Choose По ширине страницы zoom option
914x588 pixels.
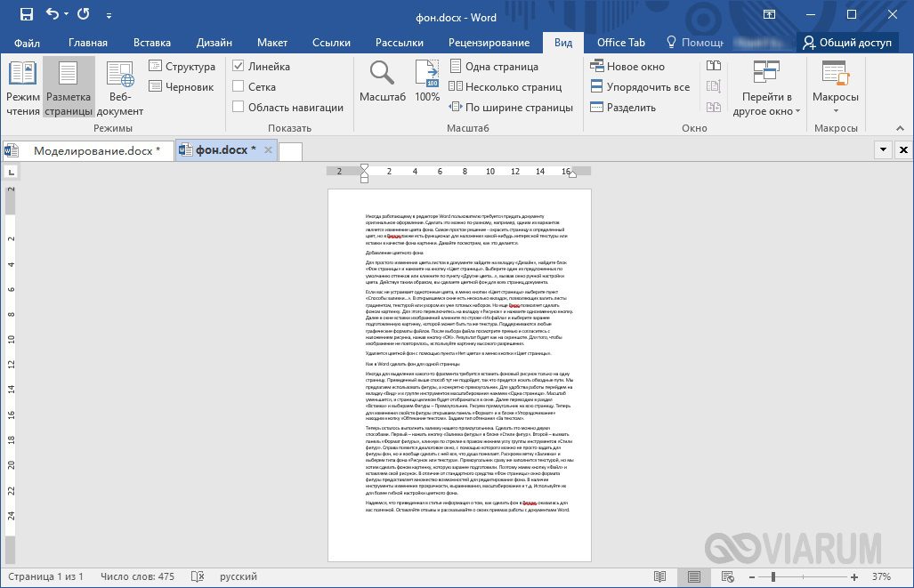511,108
